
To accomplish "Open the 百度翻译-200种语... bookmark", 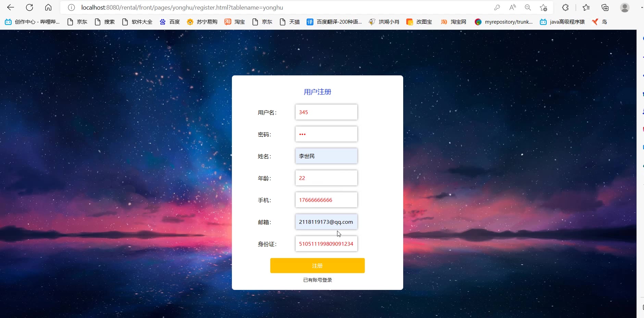I will pos(334,22).
